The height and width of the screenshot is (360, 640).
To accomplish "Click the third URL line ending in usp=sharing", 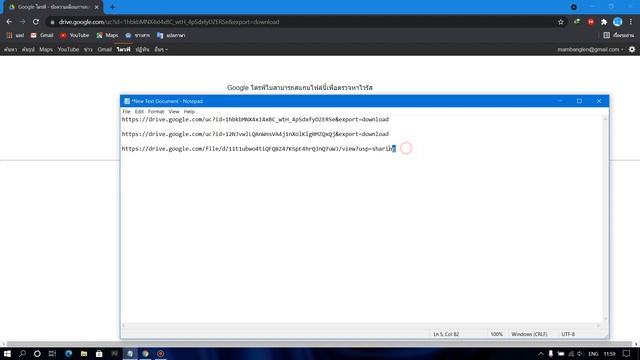I will (259, 149).
